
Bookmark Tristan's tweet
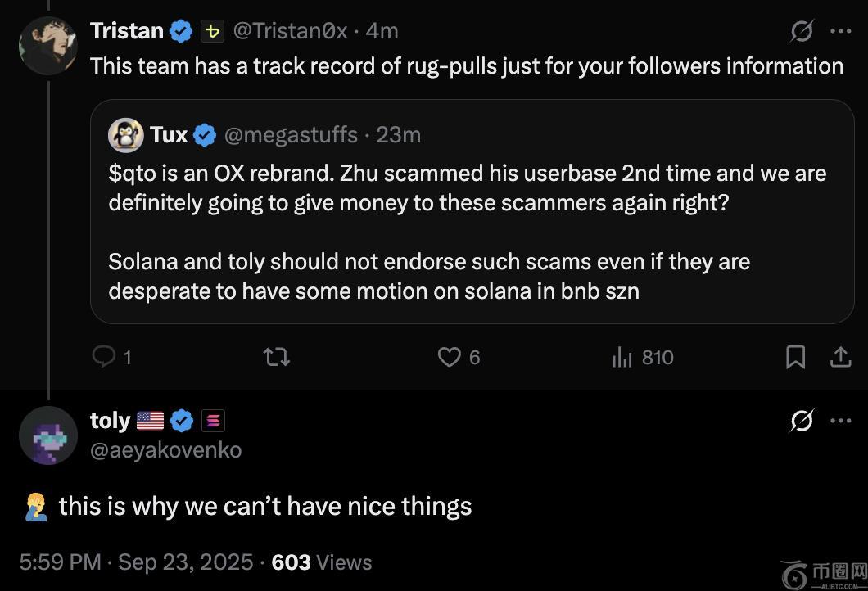(x=795, y=357)
